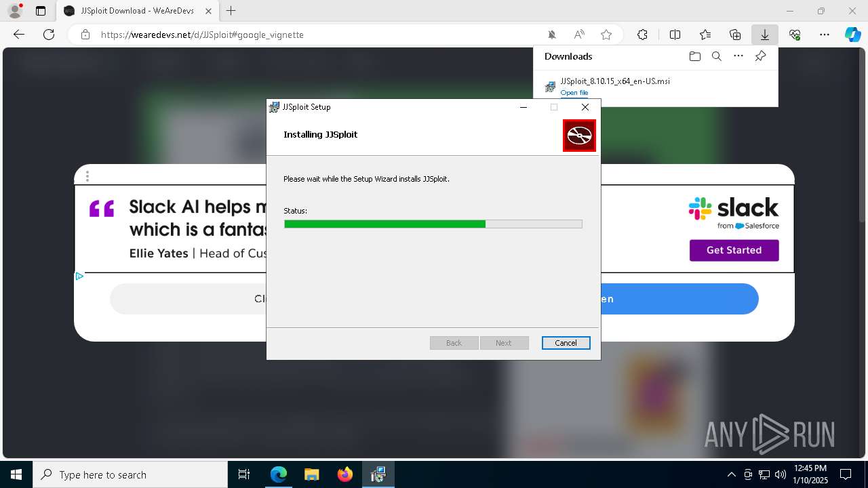
Task: Click the blue ad Open button
Action: click(679, 299)
